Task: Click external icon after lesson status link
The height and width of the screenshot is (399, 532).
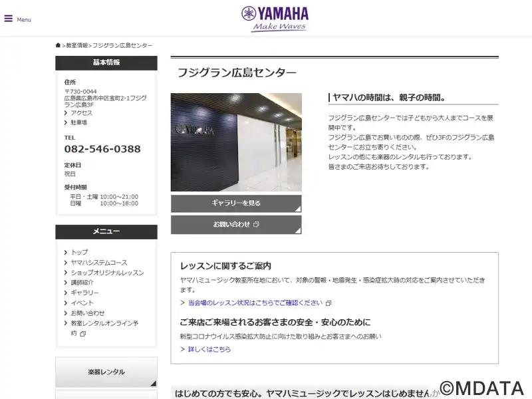Action: (329, 303)
